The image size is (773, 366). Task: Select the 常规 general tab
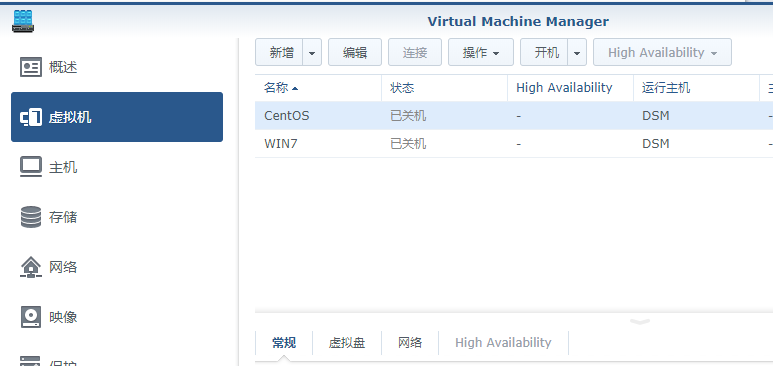pyautogui.click(x=284, y=343)
